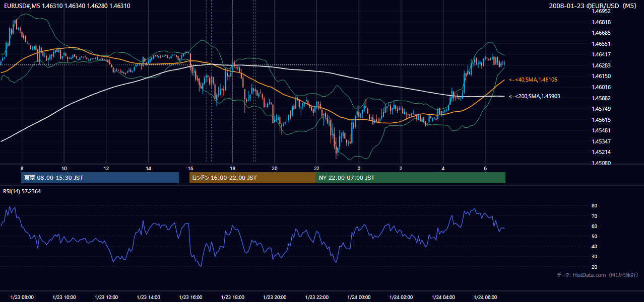Viewport: 644px width, 302px height.
Task: Click the 40 SMA 1.46106 label
Action: click(x=533, y=80)
